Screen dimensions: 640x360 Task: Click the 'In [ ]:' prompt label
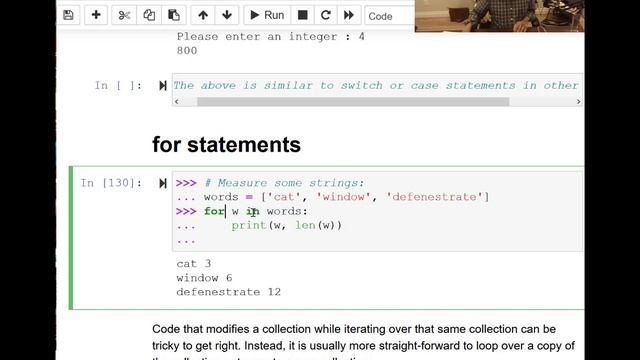tap(118, 85)
